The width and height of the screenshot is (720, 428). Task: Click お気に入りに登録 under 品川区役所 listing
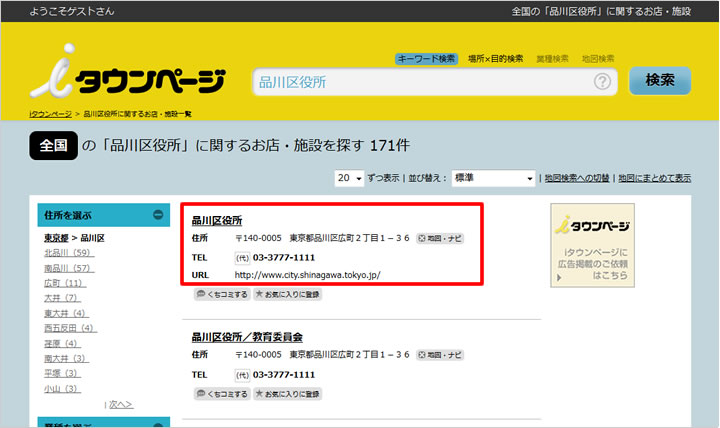[287, 294]
